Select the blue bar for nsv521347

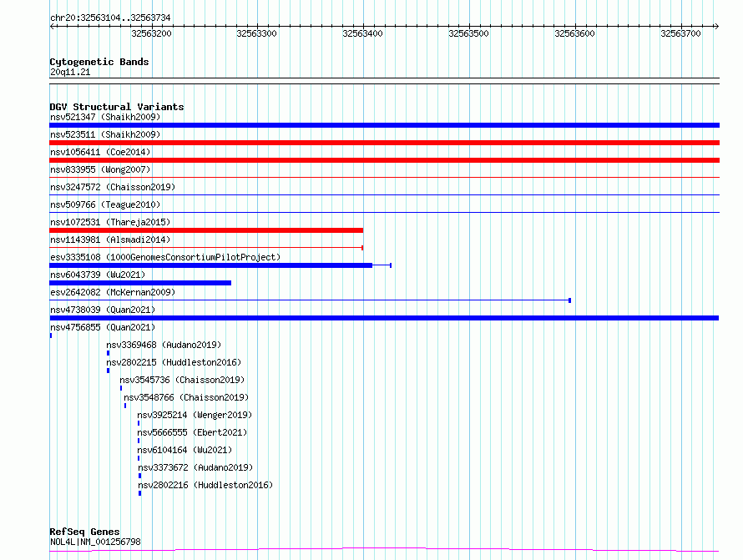click(x=384, y=125)
